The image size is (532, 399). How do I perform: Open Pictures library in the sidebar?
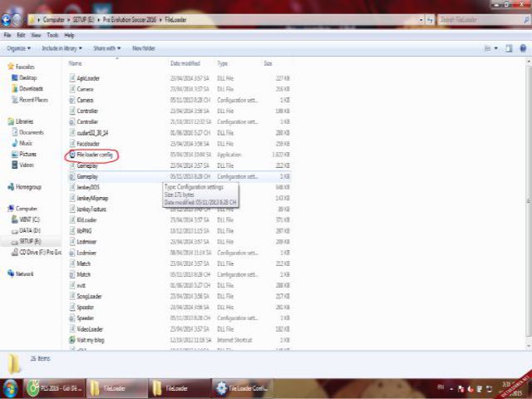point(27,154)
